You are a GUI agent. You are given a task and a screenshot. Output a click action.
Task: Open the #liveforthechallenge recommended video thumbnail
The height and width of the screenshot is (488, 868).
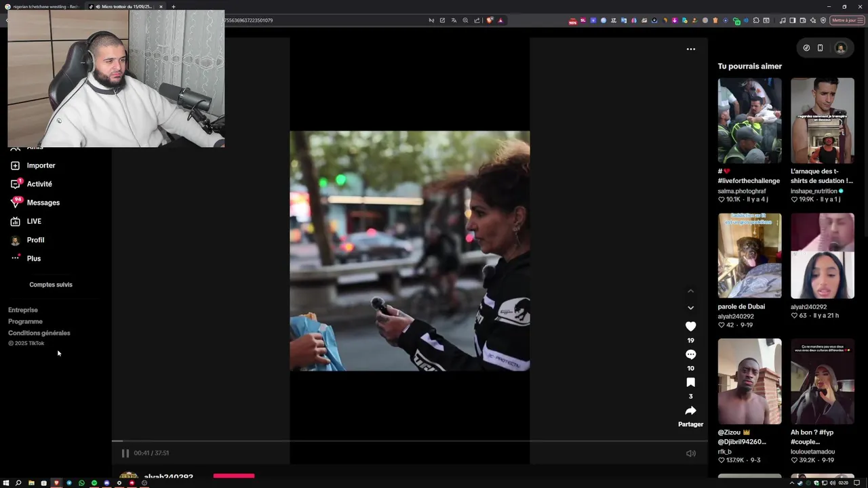(x=749, y=121)
